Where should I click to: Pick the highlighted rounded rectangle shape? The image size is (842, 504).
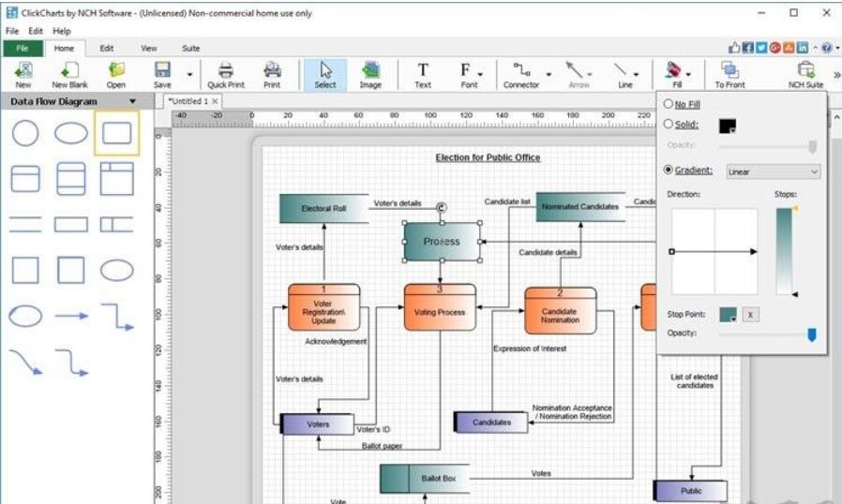tap(116, 133)
